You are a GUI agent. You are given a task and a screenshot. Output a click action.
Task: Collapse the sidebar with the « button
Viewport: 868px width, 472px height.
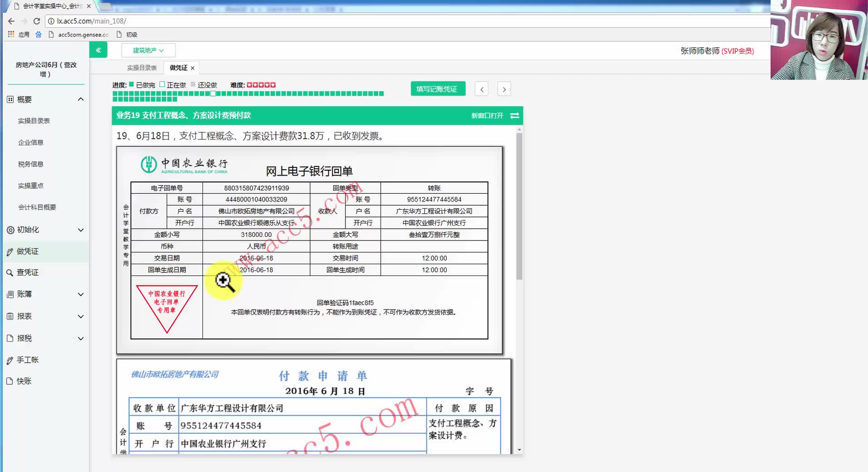(98, 50)
